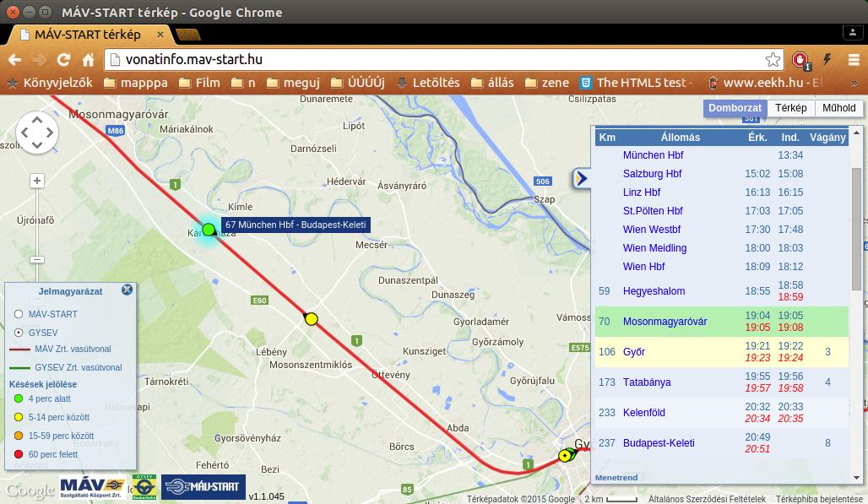Click the St.Pölten Hbf station link

pyautogui.click(x=653, y=211)
